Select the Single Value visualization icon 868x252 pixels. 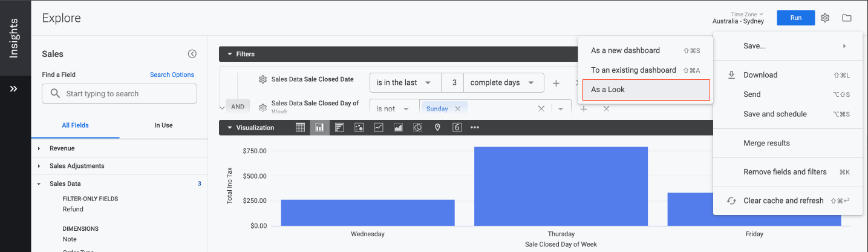pos(457,128)
